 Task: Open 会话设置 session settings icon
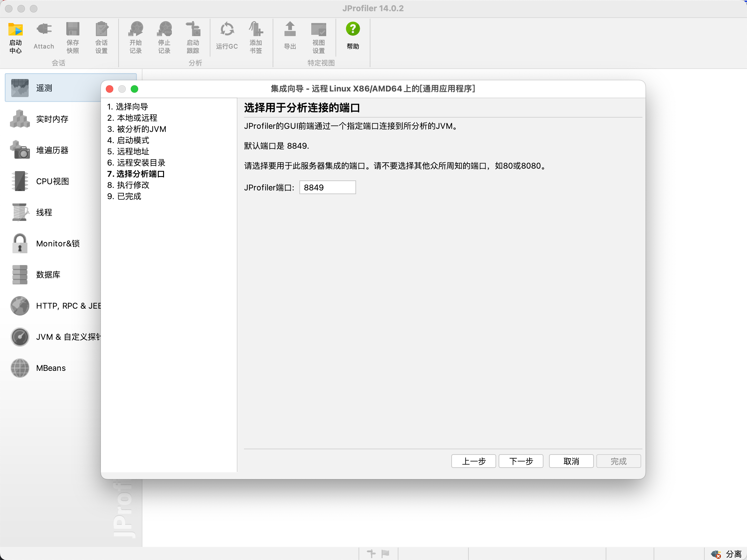(x=101, y=30)
